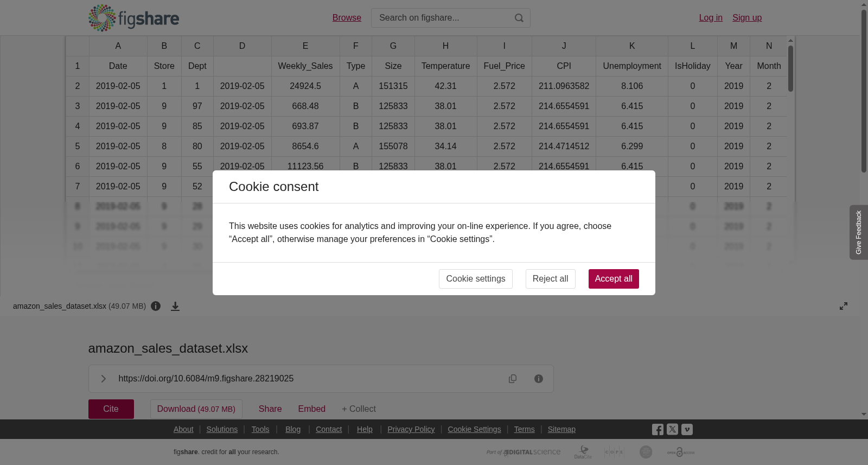This screenshot has height=465, width=868.
Task: Click cell with value 668.48
Action: point(305,106)
